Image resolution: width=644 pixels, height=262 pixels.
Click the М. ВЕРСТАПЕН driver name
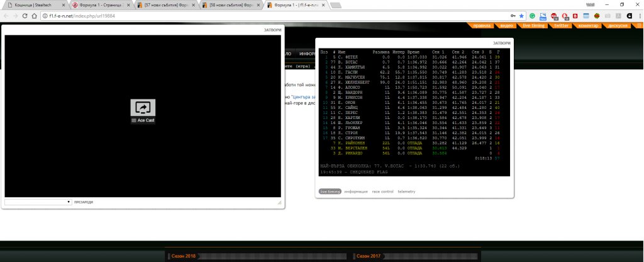point(352,147)
